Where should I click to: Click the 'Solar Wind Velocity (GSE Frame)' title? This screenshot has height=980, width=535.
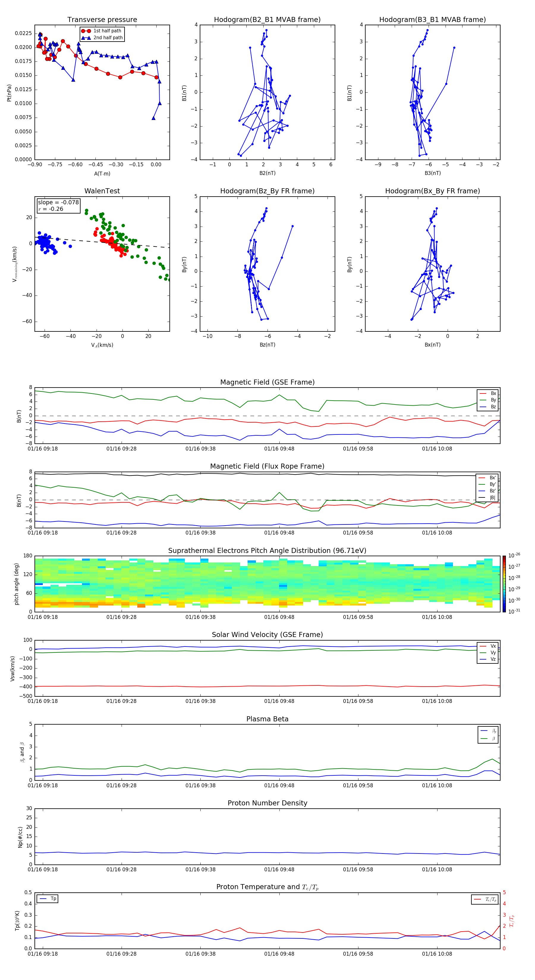[x=267, y=635]
